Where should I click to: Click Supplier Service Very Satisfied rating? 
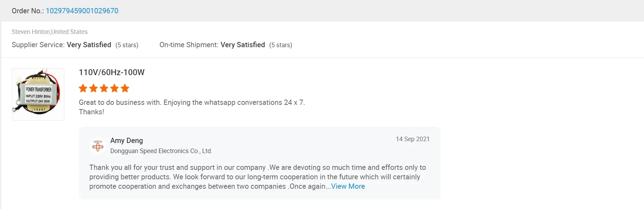pyautogui.click(x=89, y=45)
